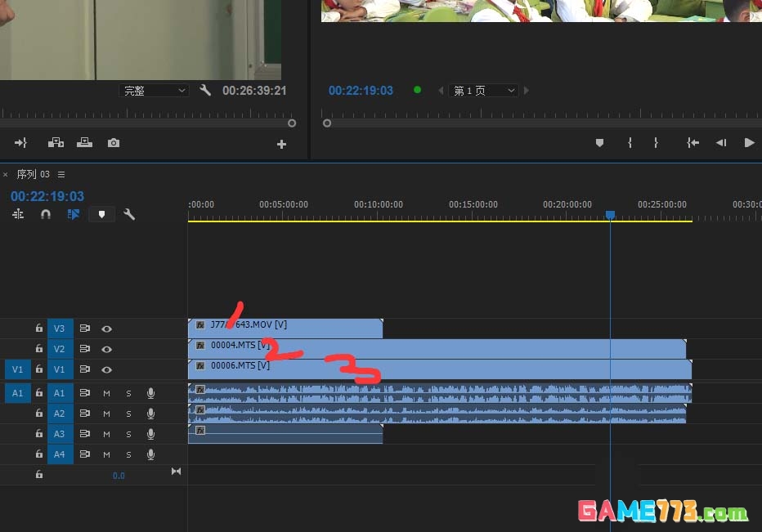Click the next page arrow beside 第 1 页
The width and height of the screenshot is (762, 532).
tap(527, 91)
